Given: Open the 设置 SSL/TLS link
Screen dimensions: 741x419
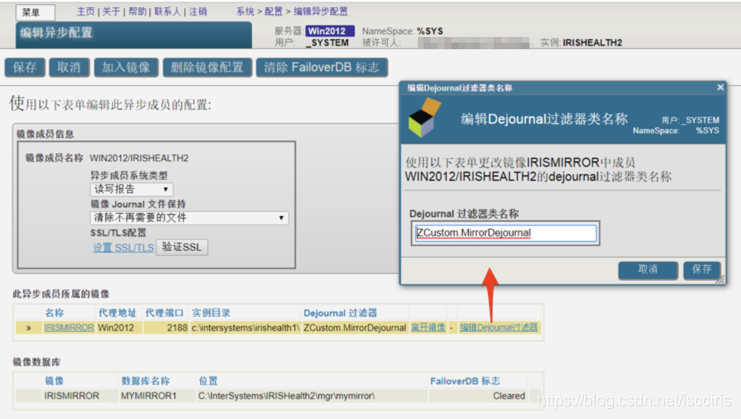Looking at the screenshot, I should (x=123, y=248).
